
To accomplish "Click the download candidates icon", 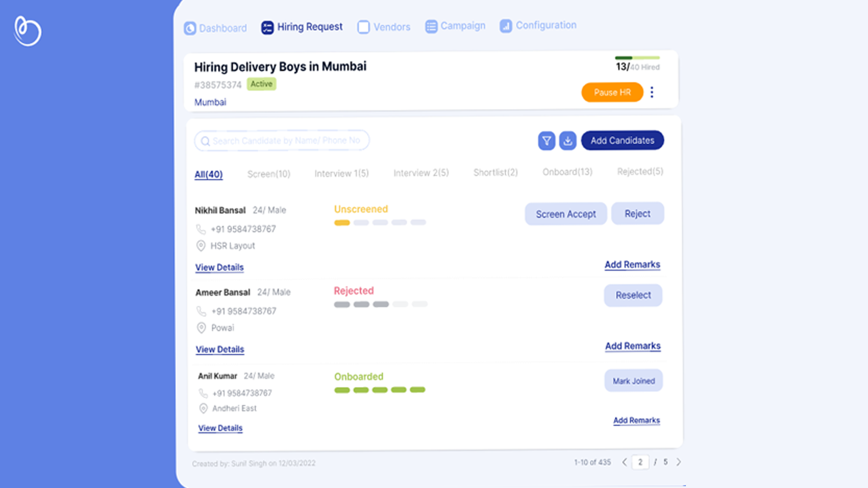I will tap(567, 141).
